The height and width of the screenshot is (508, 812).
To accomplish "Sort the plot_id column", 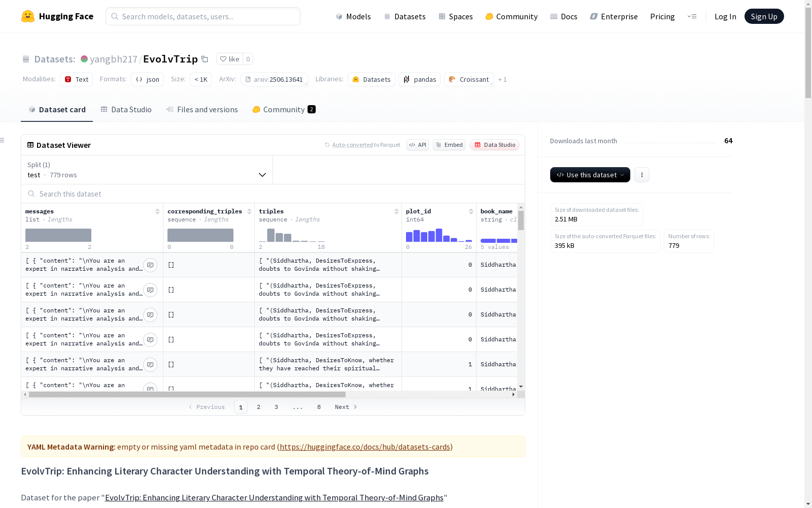I will tap(471, 211).
